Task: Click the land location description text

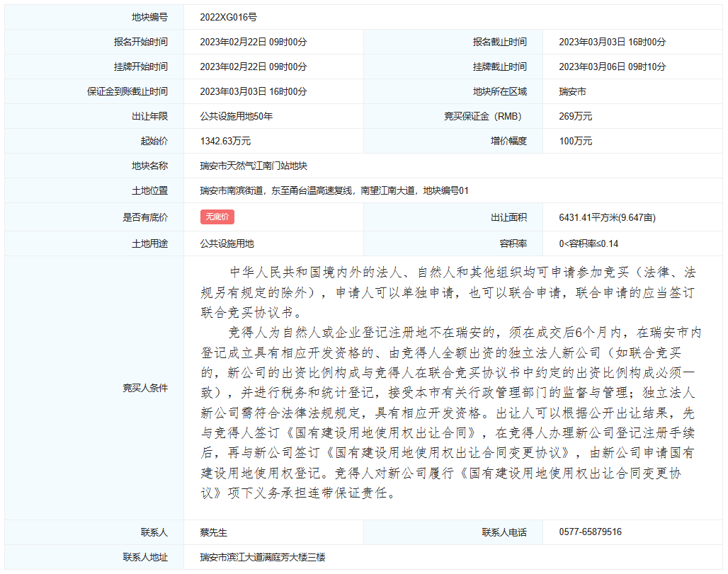Action: [334, 190]
